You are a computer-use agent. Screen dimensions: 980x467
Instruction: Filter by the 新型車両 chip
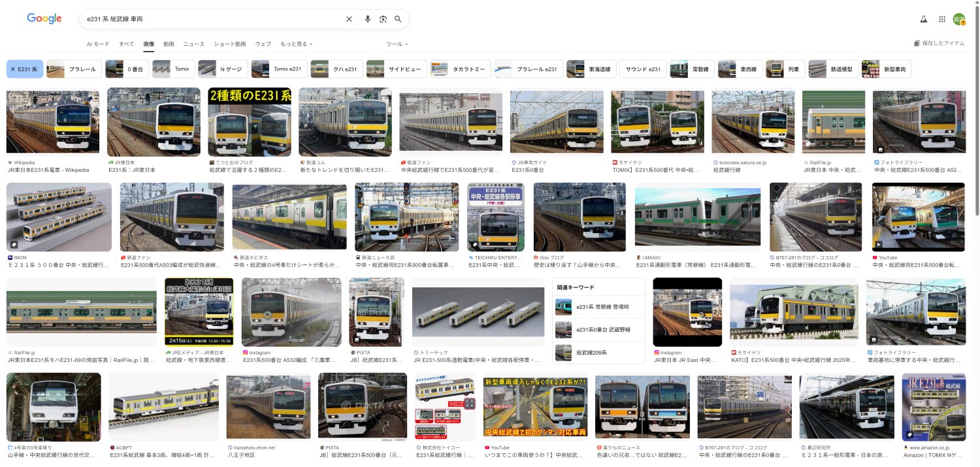[x=886, y=69]
